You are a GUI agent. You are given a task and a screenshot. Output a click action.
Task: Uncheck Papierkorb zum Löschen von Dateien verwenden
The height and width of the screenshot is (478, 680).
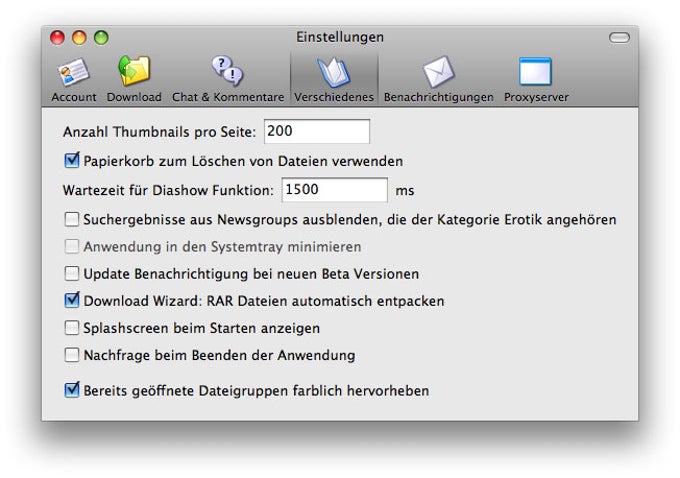click(72, 160)
